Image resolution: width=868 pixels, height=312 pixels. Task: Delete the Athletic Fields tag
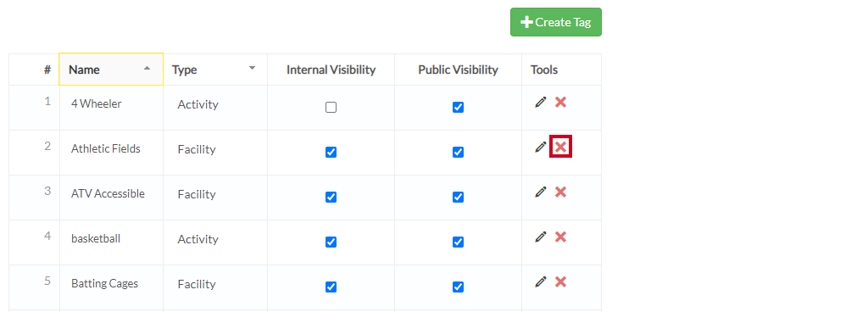(560, 147)
